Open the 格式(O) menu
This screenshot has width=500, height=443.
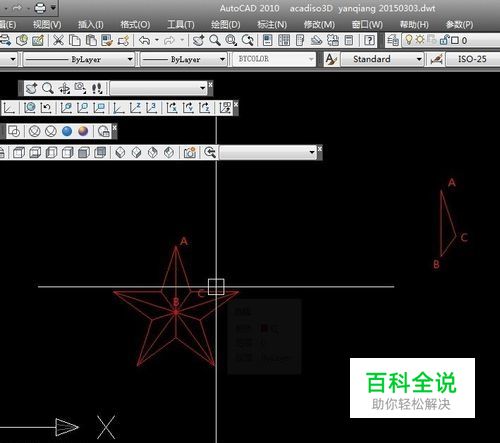135,24
